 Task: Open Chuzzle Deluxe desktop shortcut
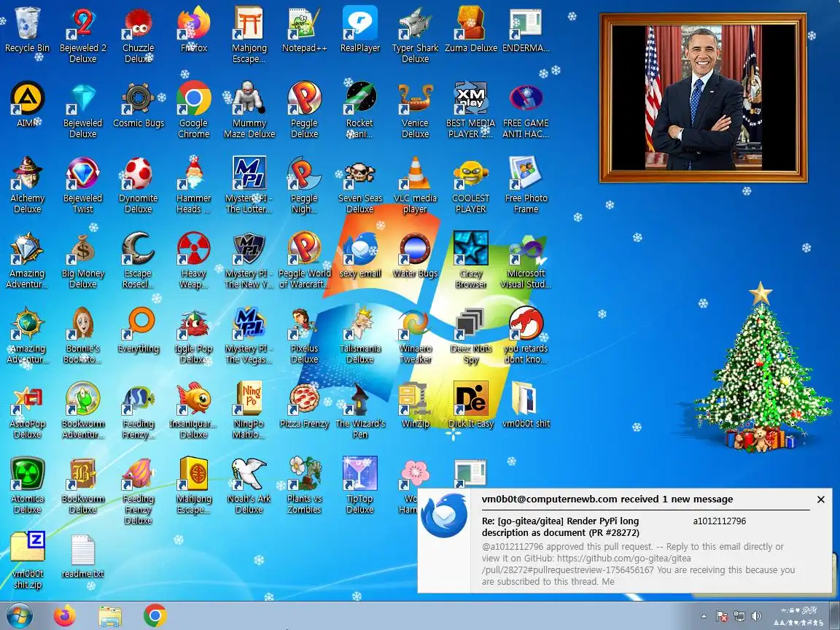[139, 35]
